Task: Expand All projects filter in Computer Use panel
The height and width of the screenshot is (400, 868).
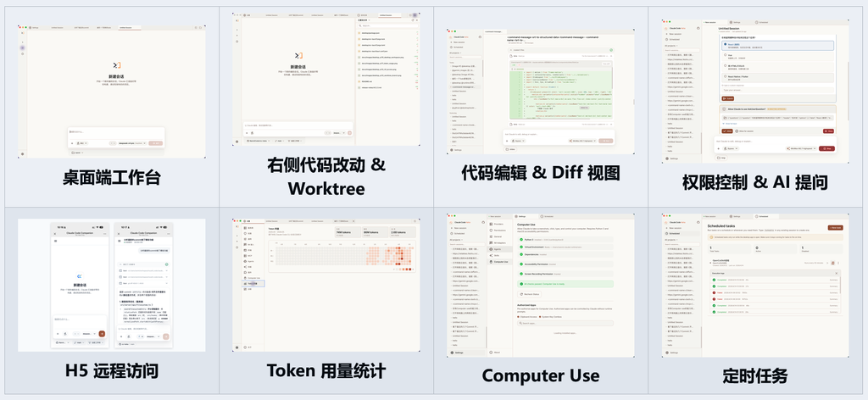Action: 456,240
